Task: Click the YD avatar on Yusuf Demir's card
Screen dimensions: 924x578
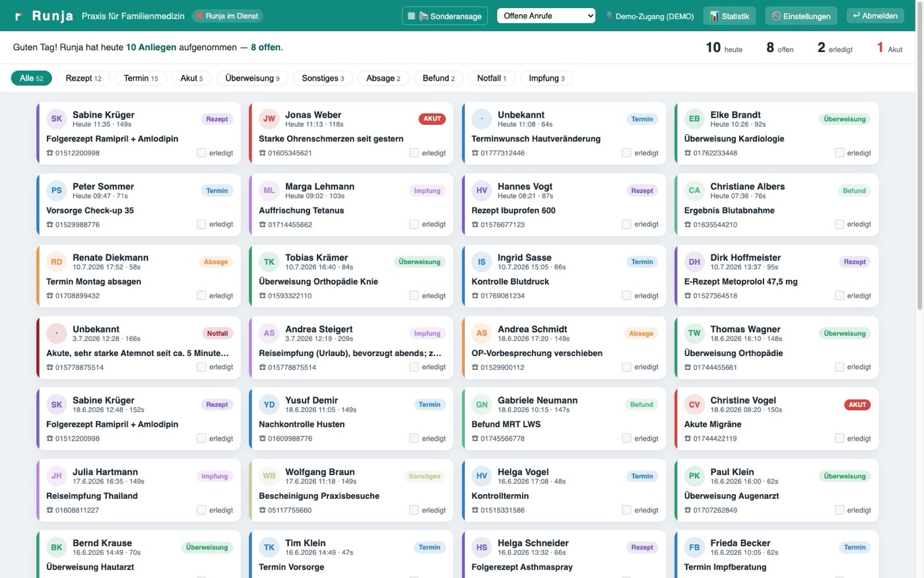Action: click(x=269, y=404)
